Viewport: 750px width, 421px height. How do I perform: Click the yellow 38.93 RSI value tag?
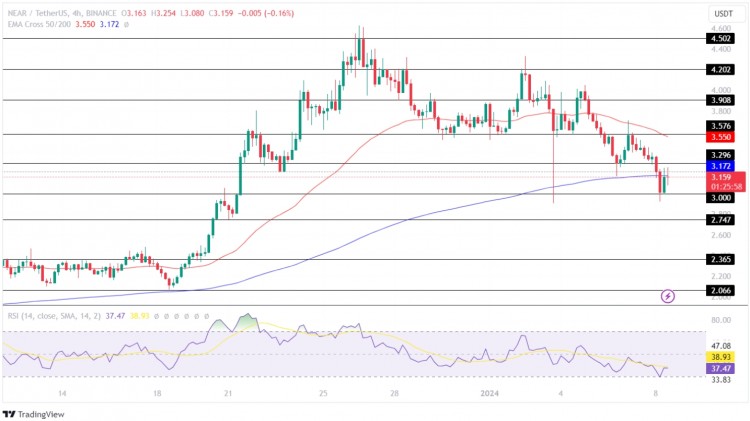[x=721, y=356]
